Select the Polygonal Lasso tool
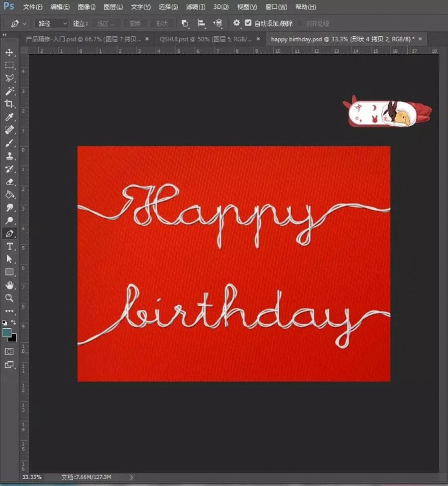This screenshot has width=448, height=486. (x=10, y=78)
